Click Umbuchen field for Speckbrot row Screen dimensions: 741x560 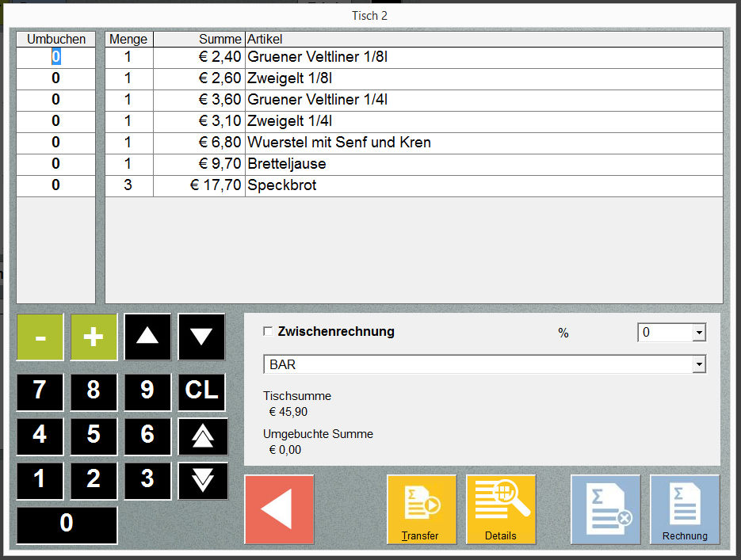click(x=55, y=185)
